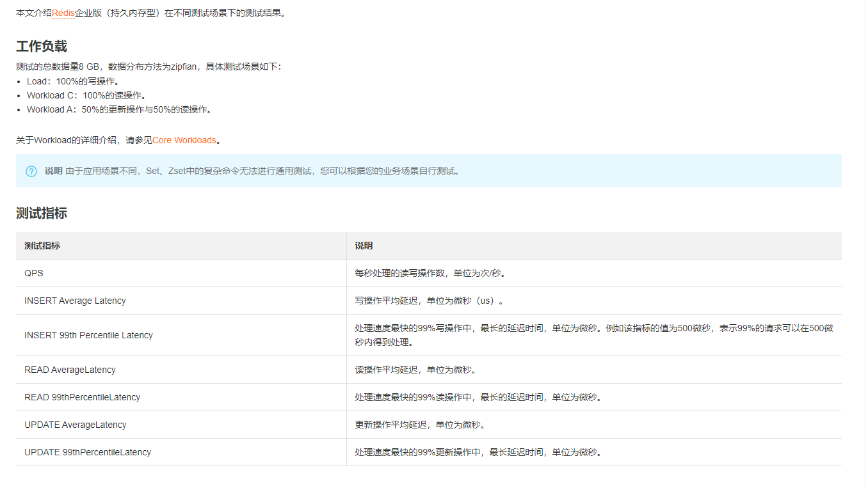Viewport: 868px width, 486px height.
Task: Click the 测试的总数据量8 GB sentence
Action: click(x=149, y=67)
